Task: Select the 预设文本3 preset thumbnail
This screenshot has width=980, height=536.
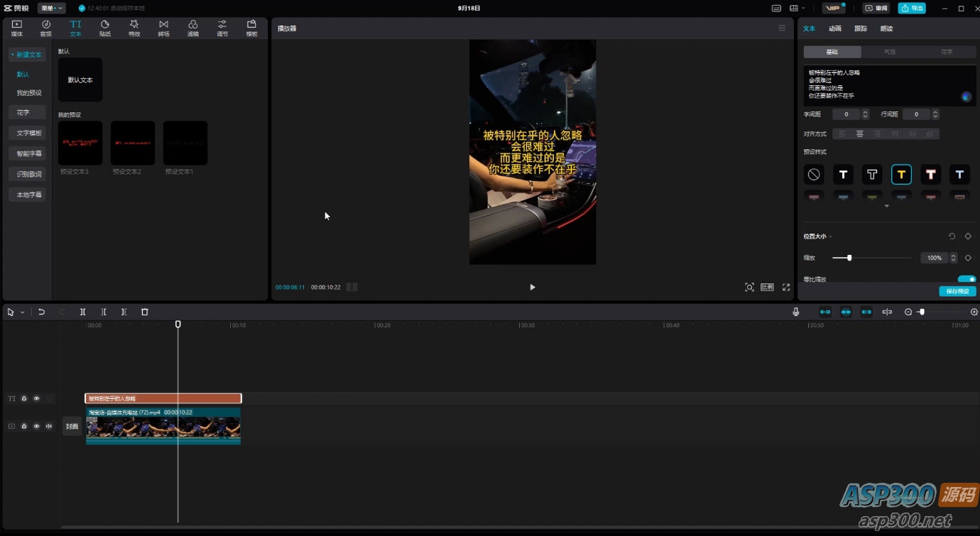Action: tap(80, 143)
